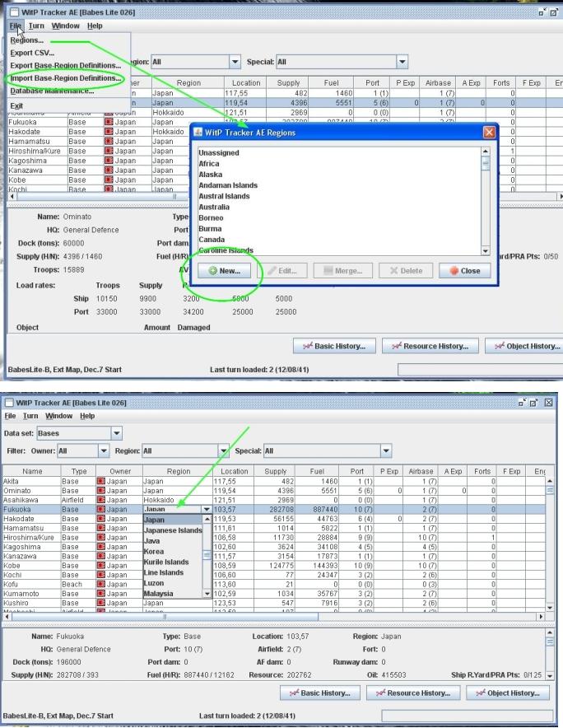The width and height of the screenshot is (563, 728).
Task: Click right arrow of lower table horizontal scrollbar
Action: (x=540, y=617)
